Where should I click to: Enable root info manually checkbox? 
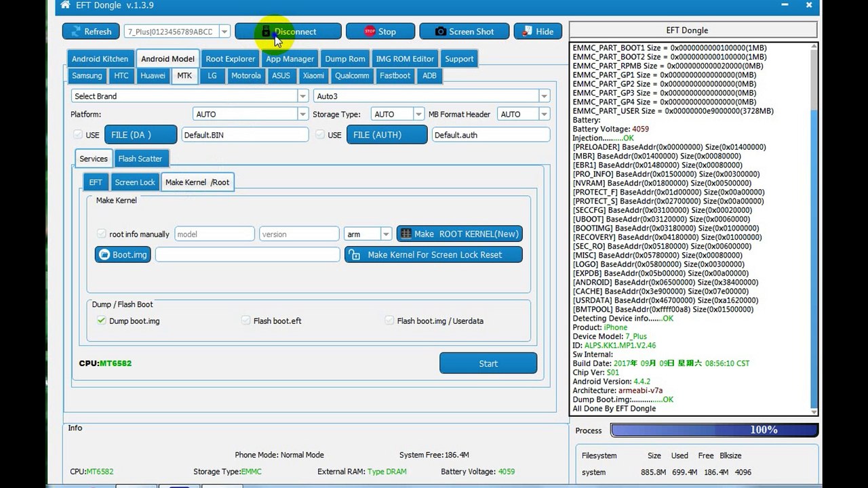[102, 234]
